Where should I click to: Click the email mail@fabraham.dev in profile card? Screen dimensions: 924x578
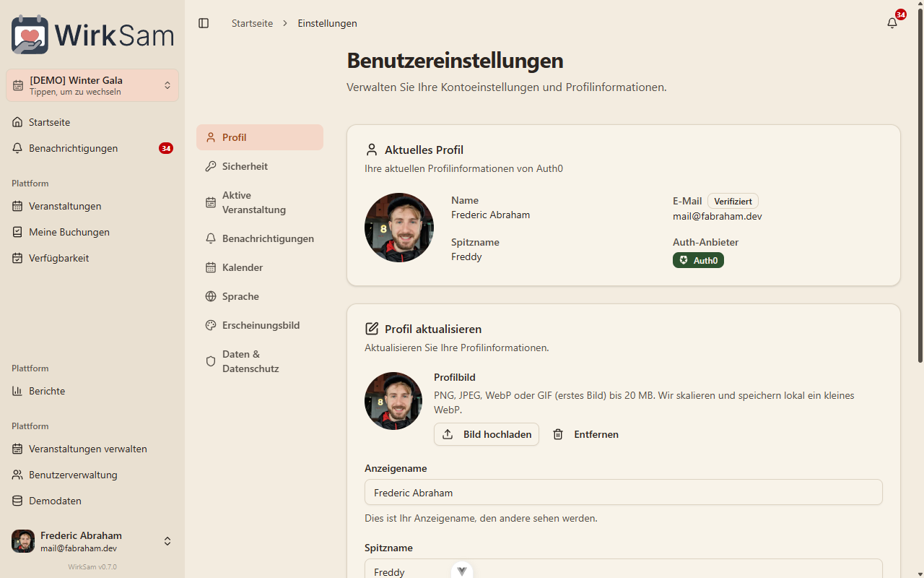(x=718, y=216)
